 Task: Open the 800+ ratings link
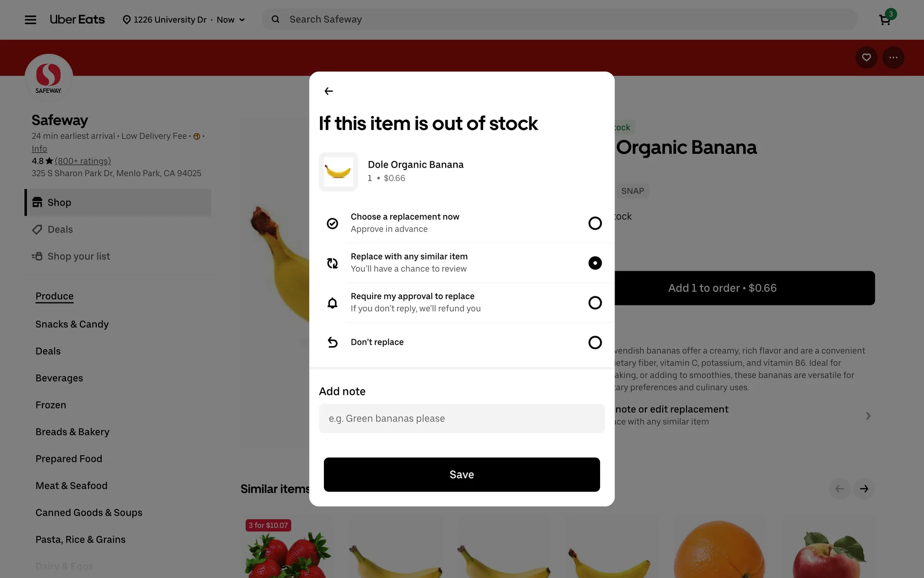point(83,161)
